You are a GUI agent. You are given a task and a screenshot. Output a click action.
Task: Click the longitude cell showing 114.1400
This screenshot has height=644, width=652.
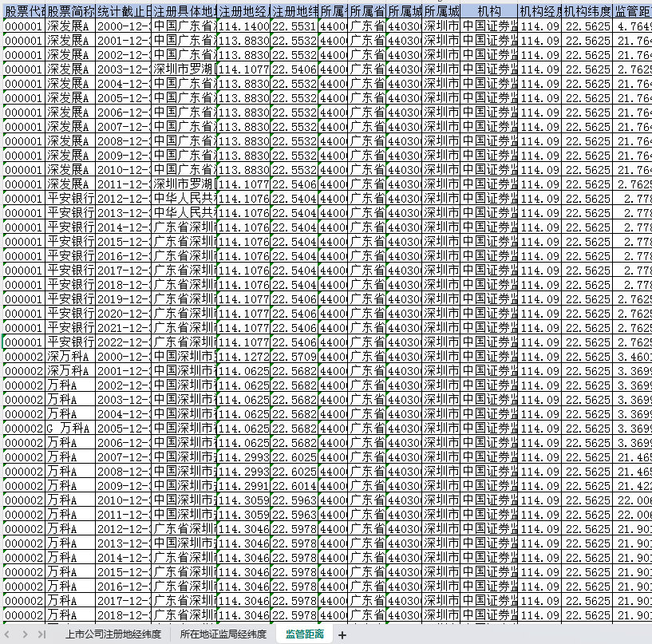pyautogui.click(x=243, y=26)
